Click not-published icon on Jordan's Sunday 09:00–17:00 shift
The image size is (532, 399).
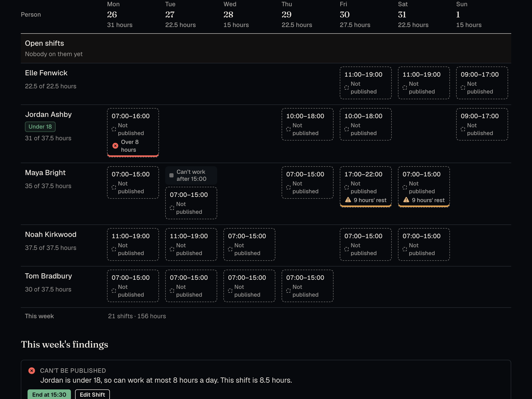pyautogui.click(x=463, y=129)
